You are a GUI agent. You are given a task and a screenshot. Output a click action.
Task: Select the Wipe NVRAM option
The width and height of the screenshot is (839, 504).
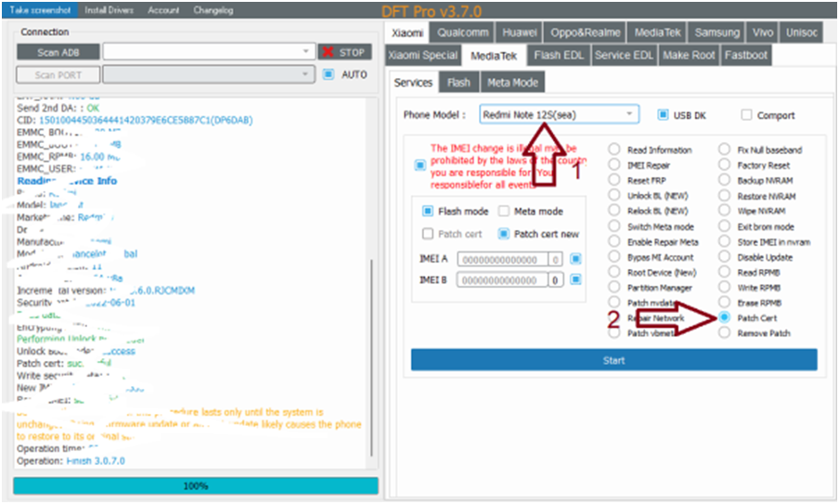tap(724, 211)
